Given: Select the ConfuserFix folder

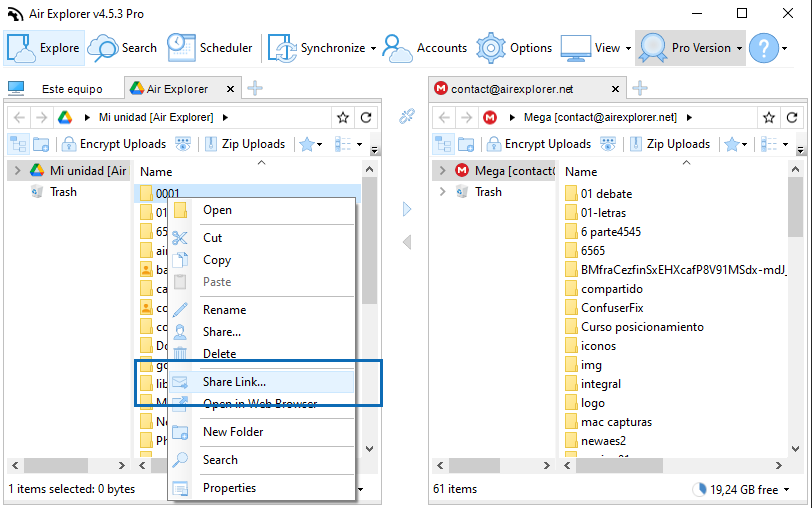Looking at the screenshot, I should point(604,308).
